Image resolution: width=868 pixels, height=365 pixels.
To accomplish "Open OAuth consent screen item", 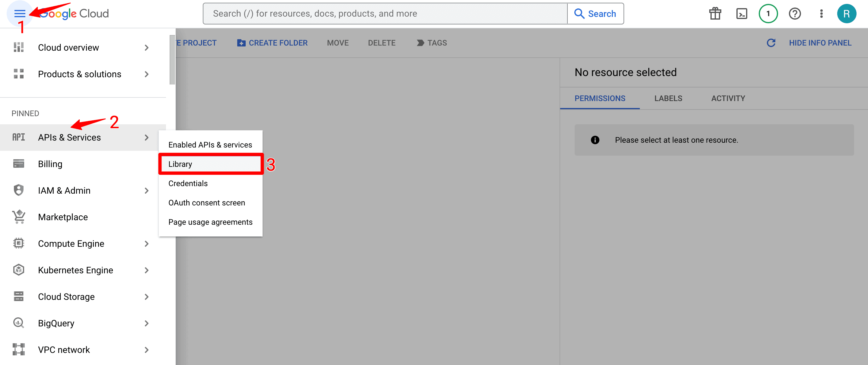I will (x=210, y=202).
